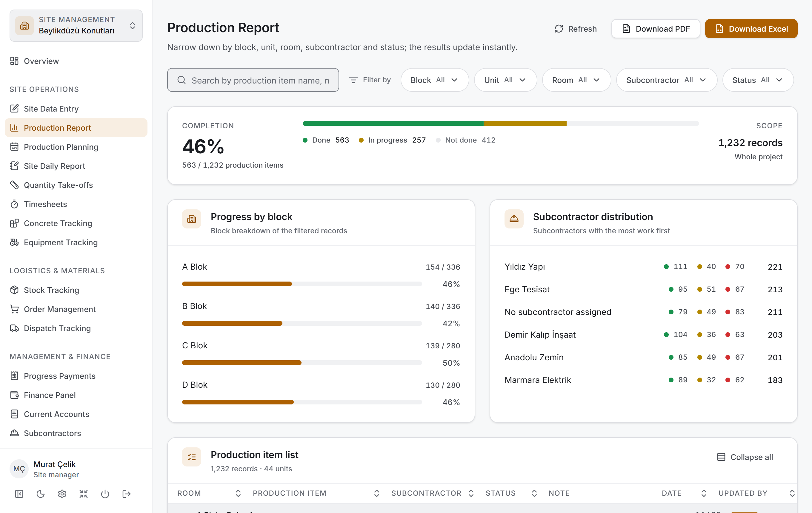Click the C Blok progress bar
Screen dimensions: 812x513
(302, 363)
